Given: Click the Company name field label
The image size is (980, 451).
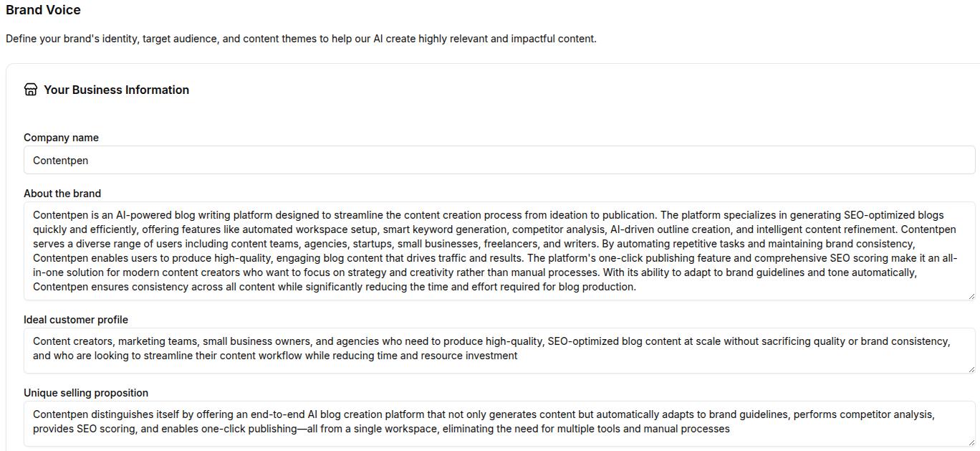Looking at the screenshot, I should 61,138.
